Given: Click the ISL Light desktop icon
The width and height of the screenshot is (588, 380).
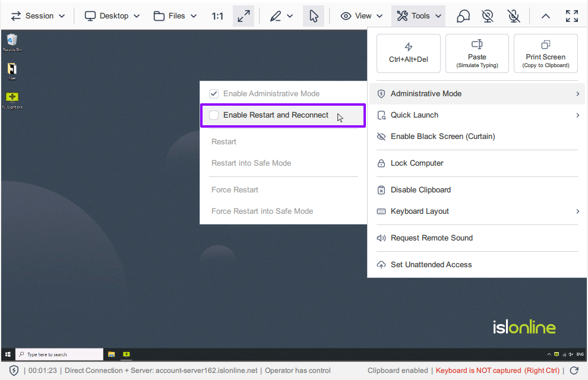Looking at the screenshot, I should 12,100.
